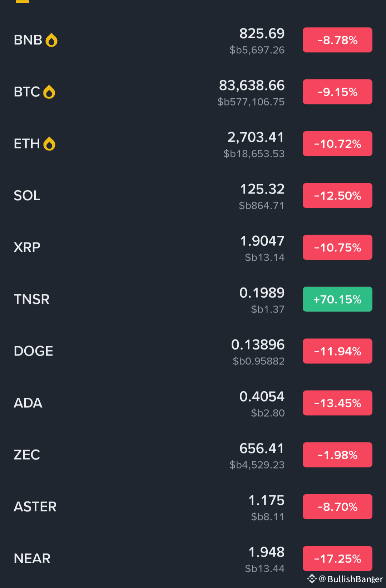The image size is (386, 588).
Task: Click the flame icon beside BNB
Action: coord(51,40)
